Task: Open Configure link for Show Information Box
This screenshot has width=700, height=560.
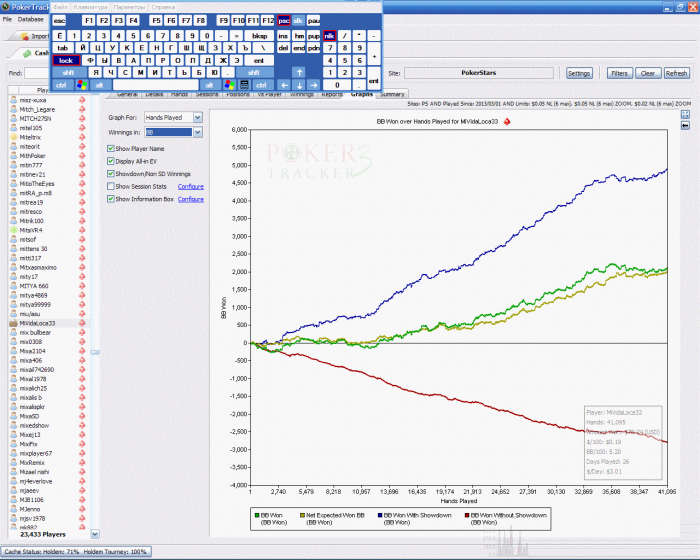Action: (191, 199)
